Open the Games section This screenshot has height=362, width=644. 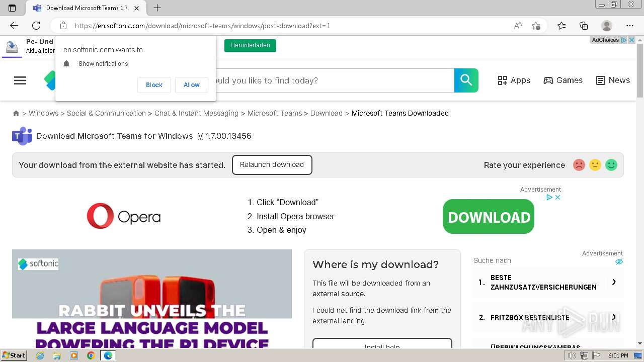point(563,80)
